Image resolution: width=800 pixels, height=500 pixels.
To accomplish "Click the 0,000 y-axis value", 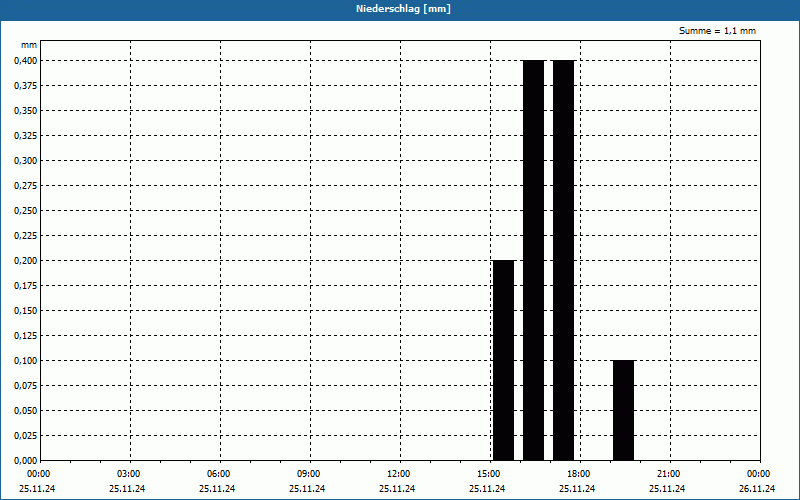I will (x=26, y=461).
